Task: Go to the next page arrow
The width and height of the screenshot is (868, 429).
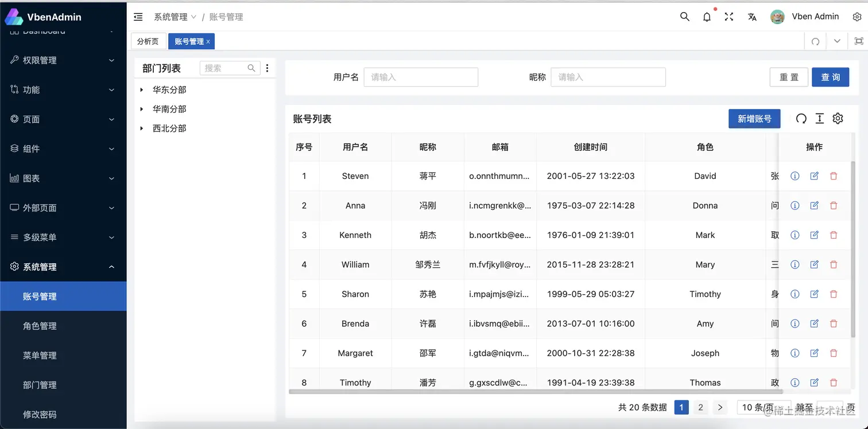Action: [x=720, y=407]
